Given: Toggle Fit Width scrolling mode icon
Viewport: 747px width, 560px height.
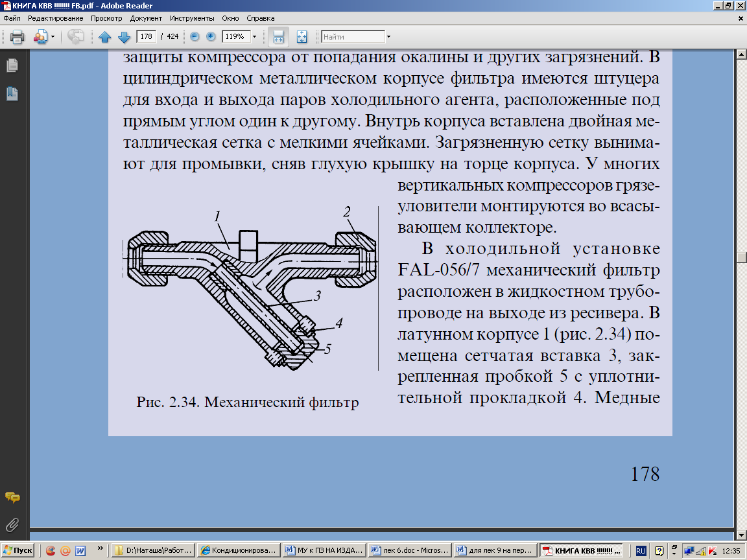Looking at the screenshot, I should pos(278,37).
